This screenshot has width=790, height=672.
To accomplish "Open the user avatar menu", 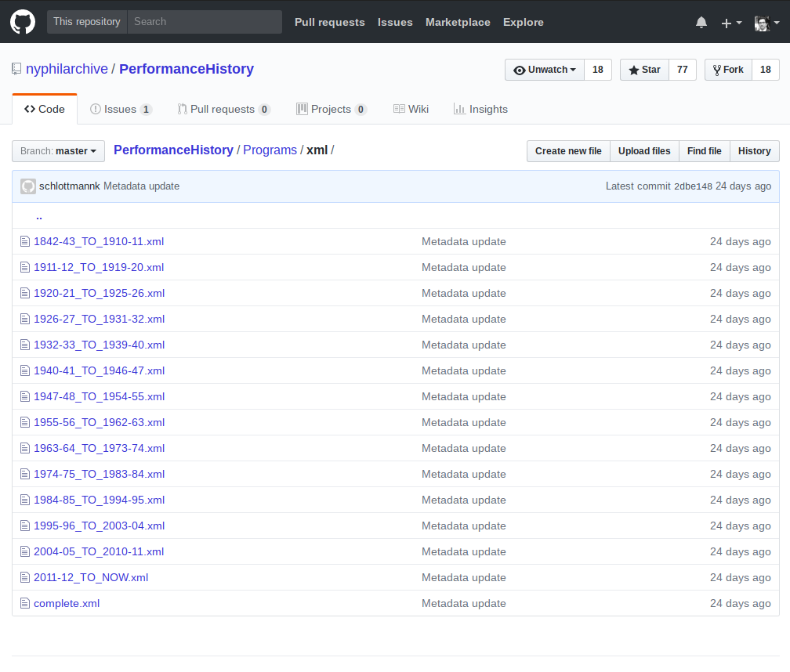I will pos(766,23).
